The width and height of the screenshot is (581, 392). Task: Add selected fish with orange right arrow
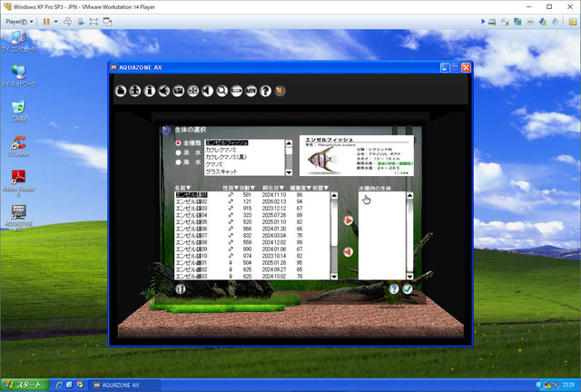(x=348, y=220)
